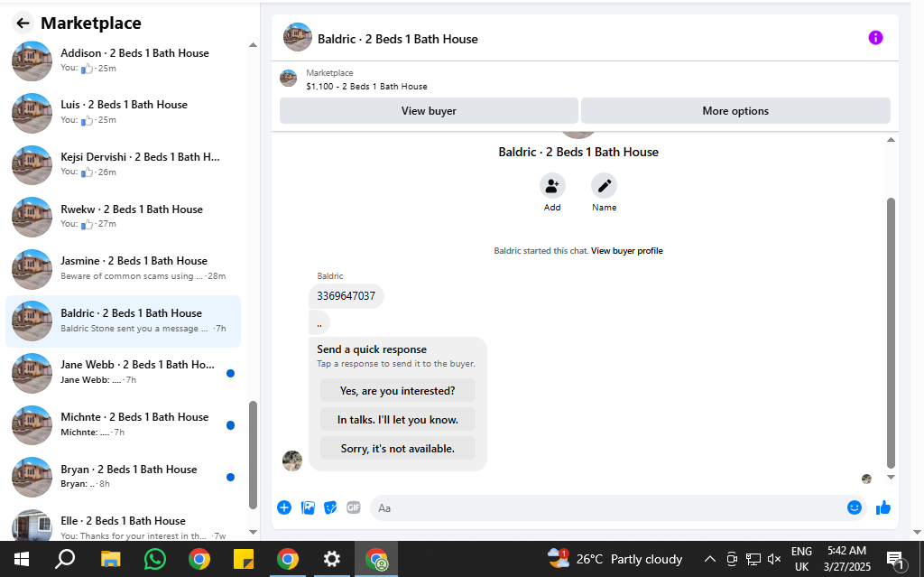Image resolution: width=924 pixels, height=577 pixels.
Task: Open Sticky Notes in taskbar
Action: (x=244, y=559)
